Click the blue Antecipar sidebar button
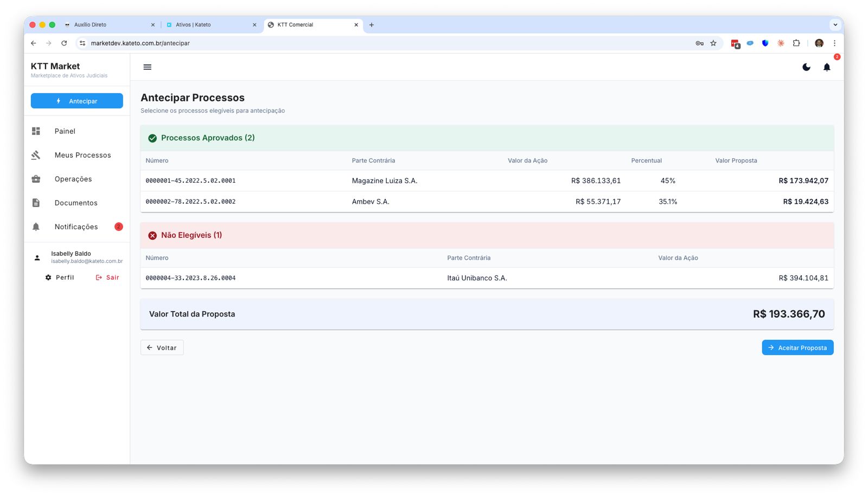This screenshot has width=868, height=496. point(77,101)
